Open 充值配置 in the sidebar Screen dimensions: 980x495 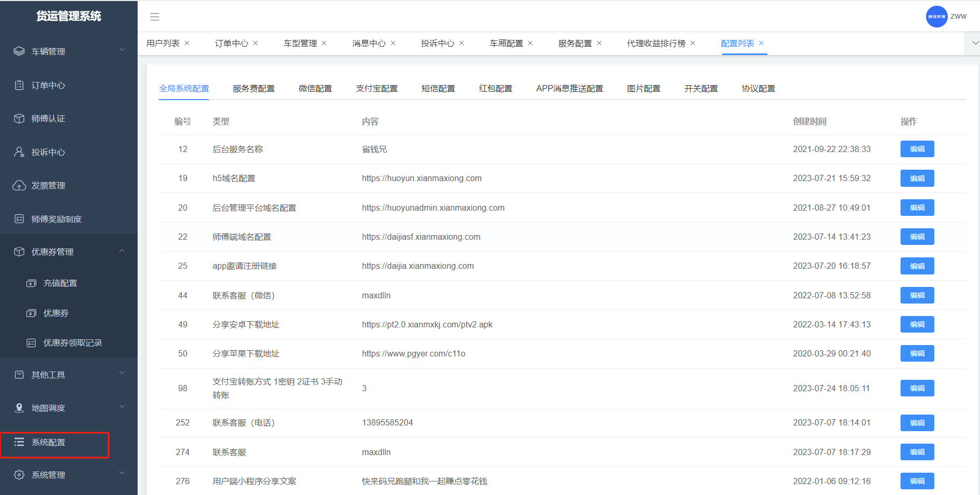[60, 283]
